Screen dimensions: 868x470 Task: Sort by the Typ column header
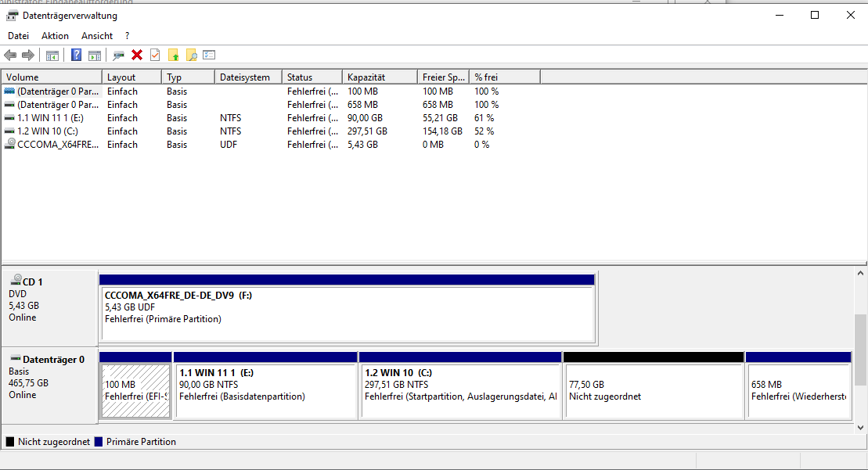pyautogui.click(x=188, y=77)
